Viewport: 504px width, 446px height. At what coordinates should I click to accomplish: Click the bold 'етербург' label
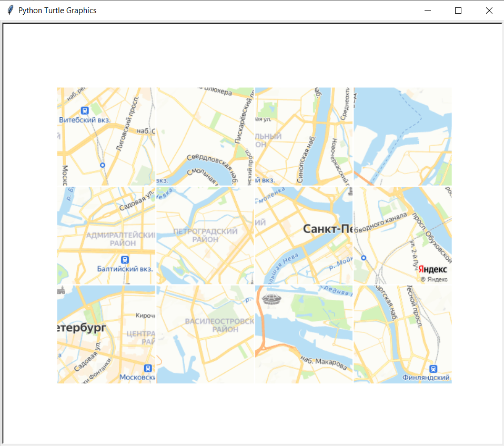(x=82, y=328)
